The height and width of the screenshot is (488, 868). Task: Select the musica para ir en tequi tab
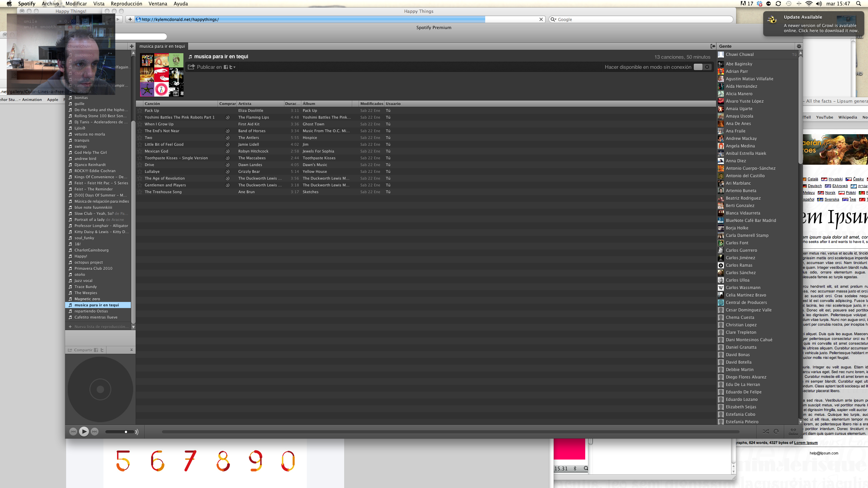tap(162, 46)
